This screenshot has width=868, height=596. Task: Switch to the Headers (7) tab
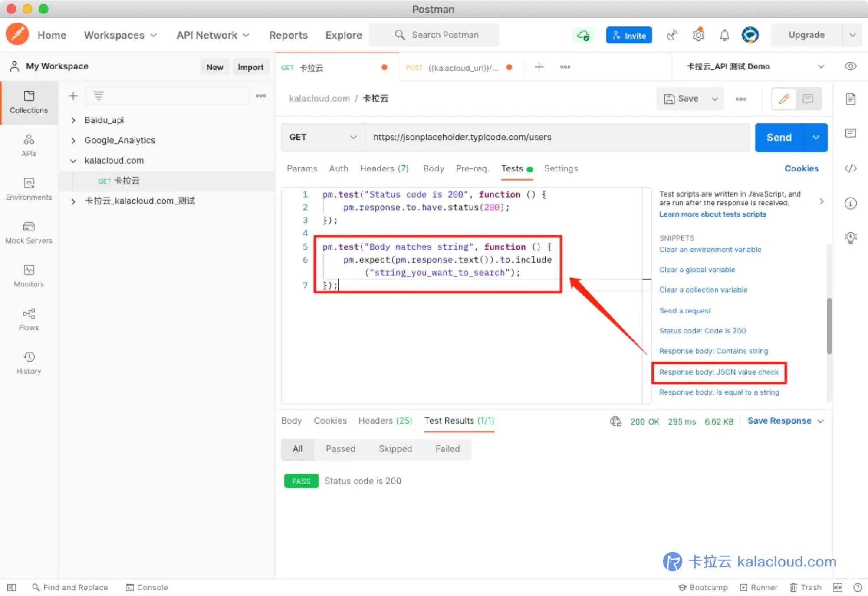click(x=384, y=168)
